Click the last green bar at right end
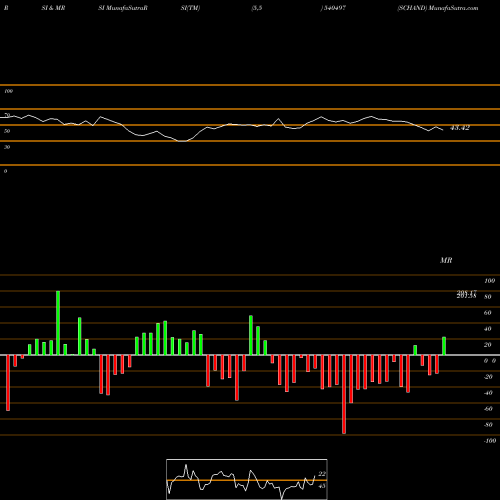 (444, 346)
